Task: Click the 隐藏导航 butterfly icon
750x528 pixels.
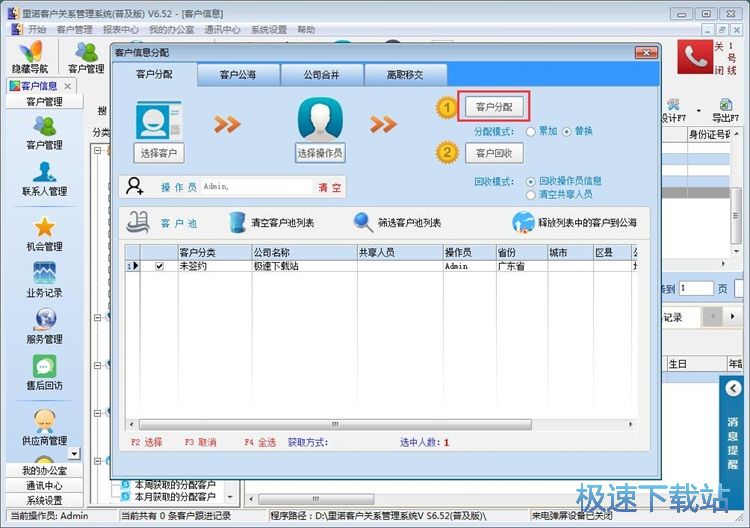Action: 30,52
